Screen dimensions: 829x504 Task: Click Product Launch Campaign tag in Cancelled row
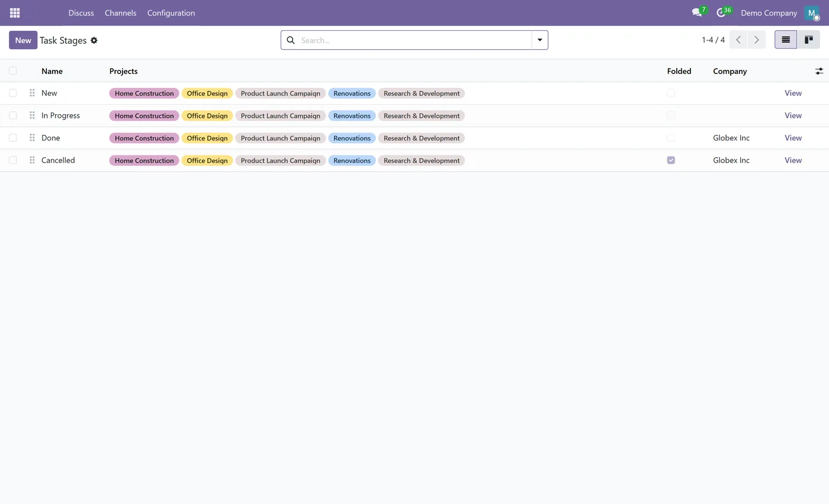[x=280, y=160]
